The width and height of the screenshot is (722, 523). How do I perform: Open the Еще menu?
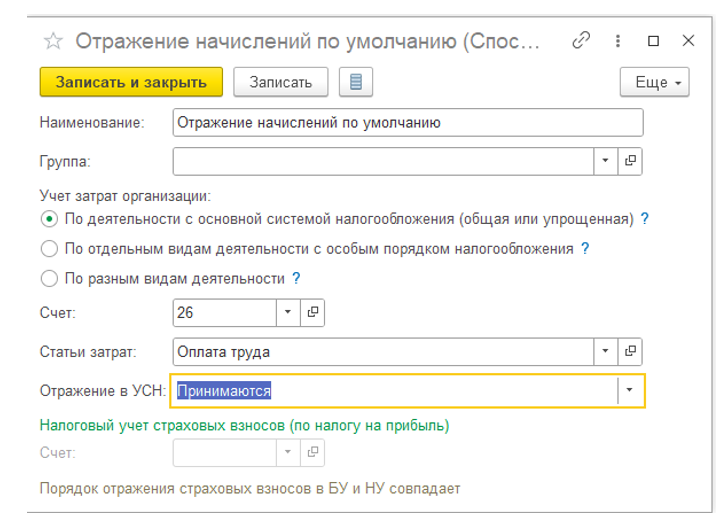[654, 82]
